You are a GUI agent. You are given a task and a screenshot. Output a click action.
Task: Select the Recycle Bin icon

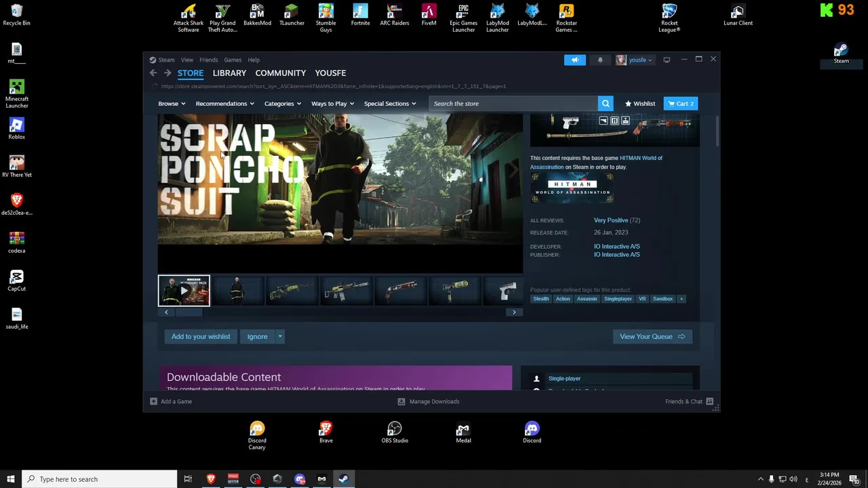coord(16,16)
